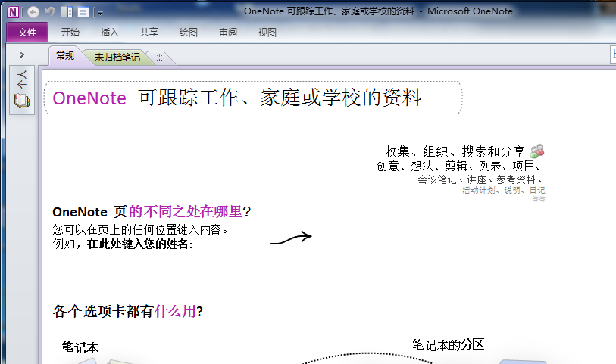
Task: Go to the 审阅 ribbon tab
Action: pyautogui.click(x=228, y=32)
